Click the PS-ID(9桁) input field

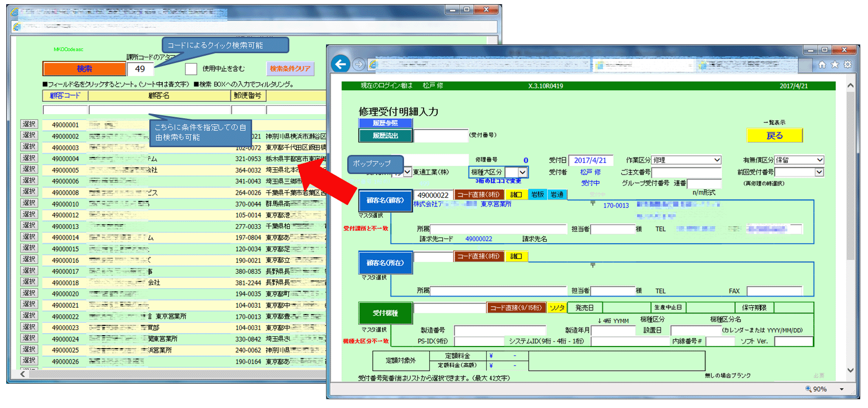click(478, 341)
